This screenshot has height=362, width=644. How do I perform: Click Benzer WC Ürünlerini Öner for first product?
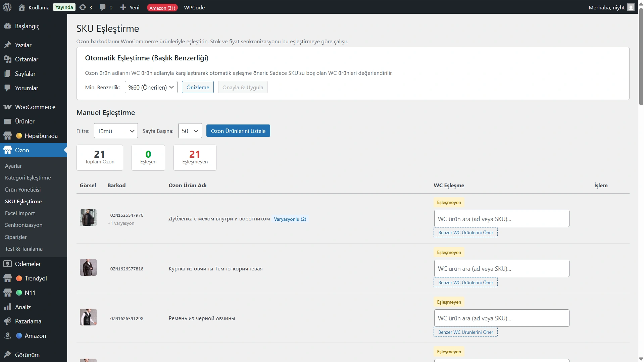point(465,232)
